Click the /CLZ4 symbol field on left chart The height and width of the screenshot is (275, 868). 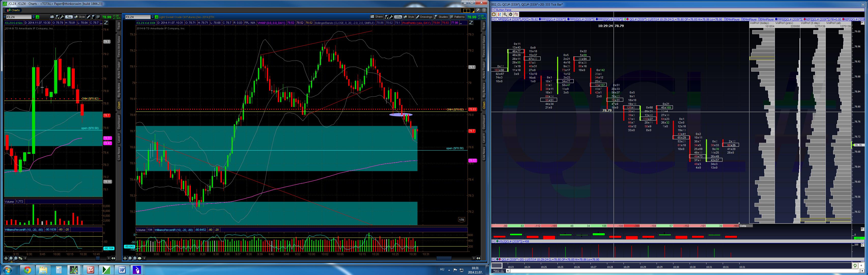coord(19,17)
